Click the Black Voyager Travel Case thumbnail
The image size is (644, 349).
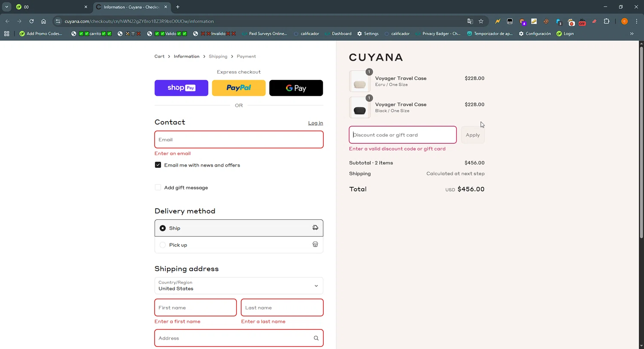[x=360, y=107]
